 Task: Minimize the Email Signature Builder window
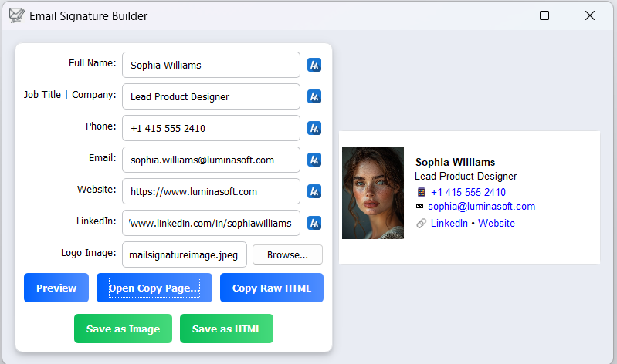coord(500,15)
